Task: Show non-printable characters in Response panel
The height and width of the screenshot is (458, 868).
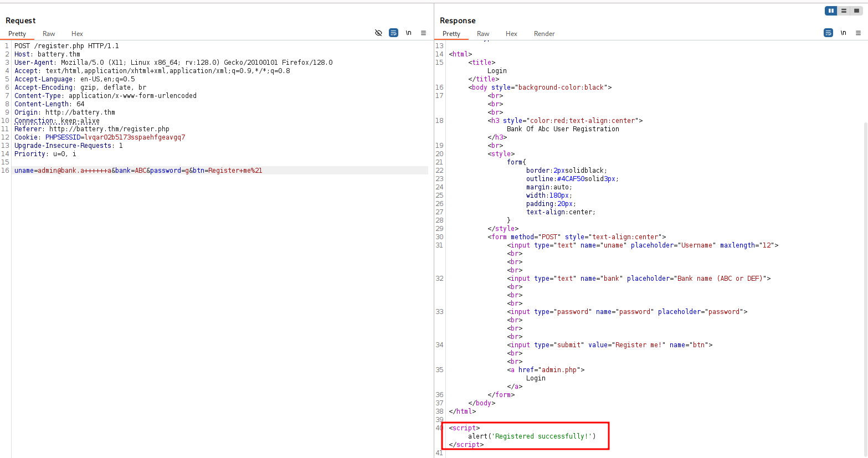Action: [843, 33]
